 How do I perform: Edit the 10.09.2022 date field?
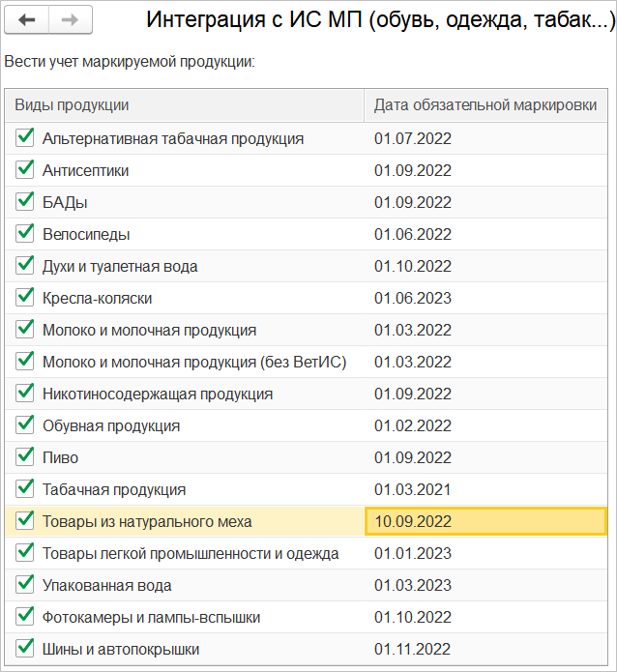pos(485,521)
